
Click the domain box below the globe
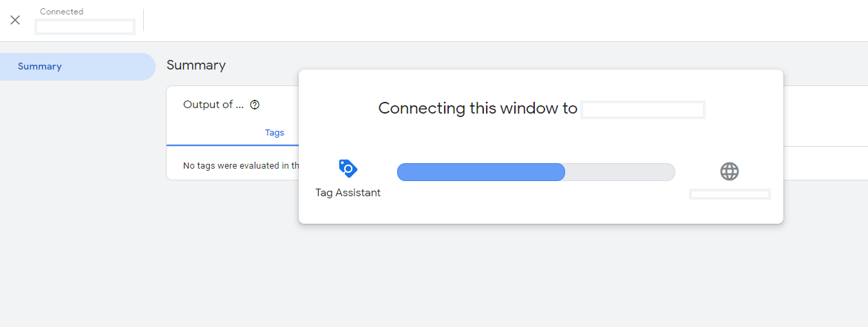click(729, 194)
